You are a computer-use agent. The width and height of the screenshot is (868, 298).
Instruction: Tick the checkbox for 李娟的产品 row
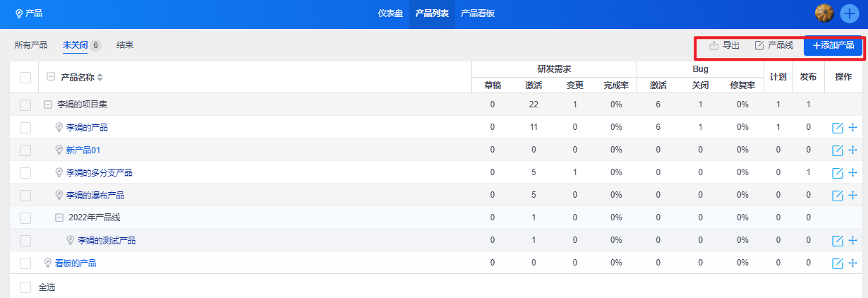(25, 128)
